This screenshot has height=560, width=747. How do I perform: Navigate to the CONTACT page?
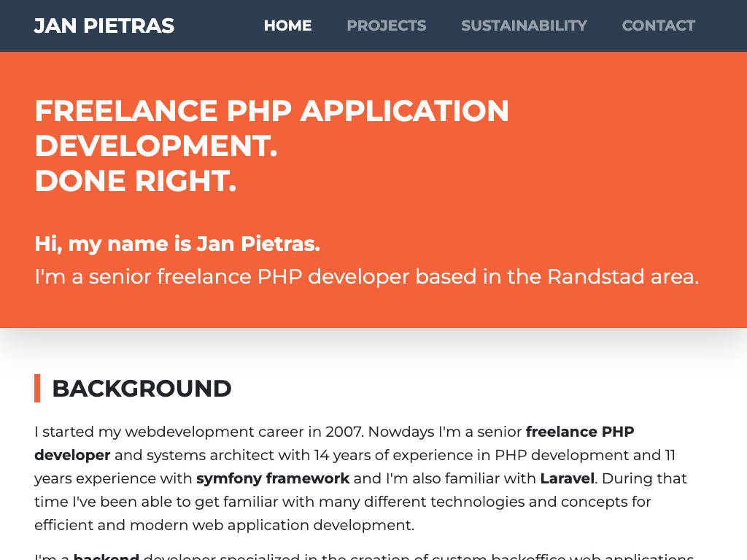coord(658,26)
